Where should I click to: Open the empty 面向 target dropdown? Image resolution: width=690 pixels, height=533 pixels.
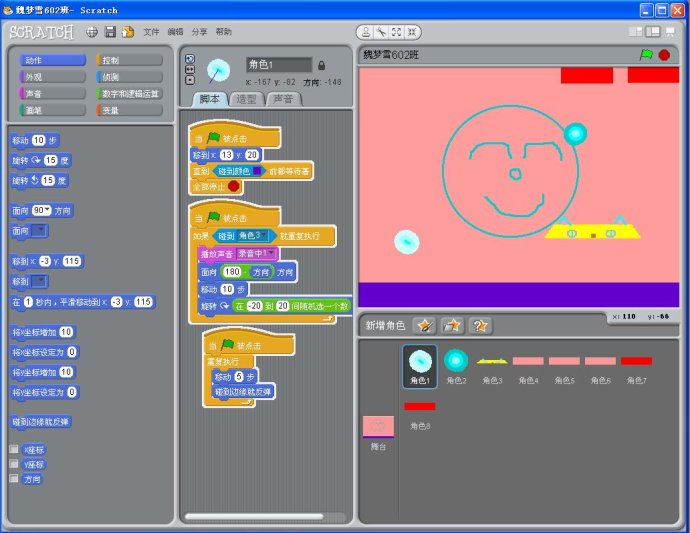click(39, 231)
